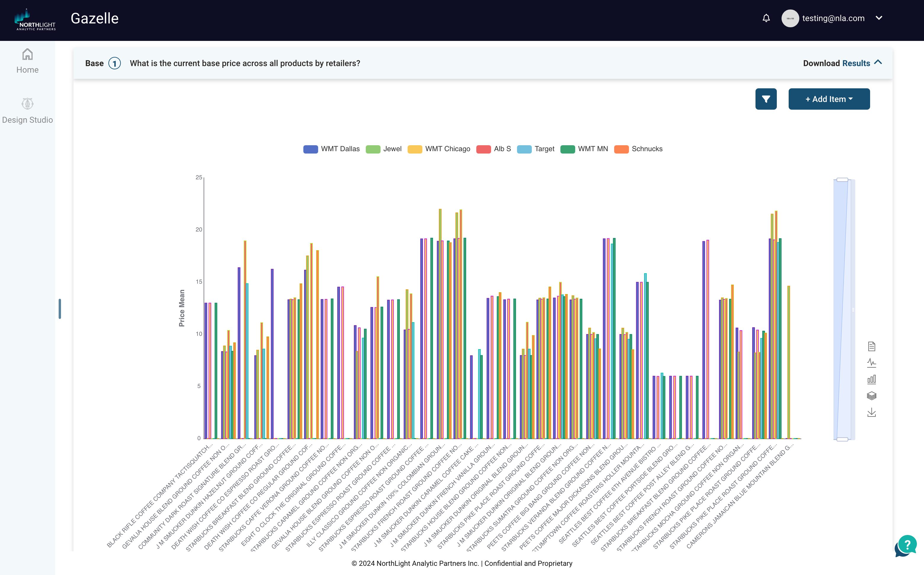Toggle Target legend series
Image resolution: width=924 pixels, height=575 pixels.
coord(536,149)
